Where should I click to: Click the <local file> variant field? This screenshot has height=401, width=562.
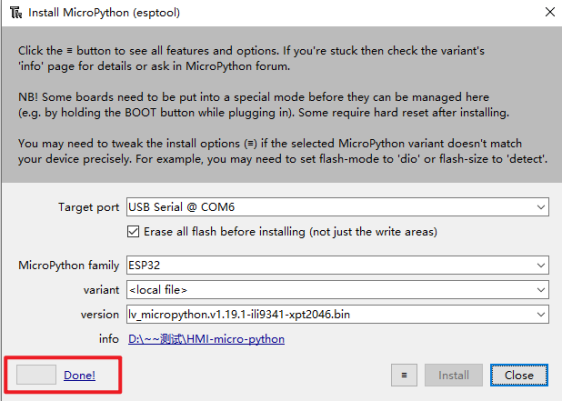(337, 290)
